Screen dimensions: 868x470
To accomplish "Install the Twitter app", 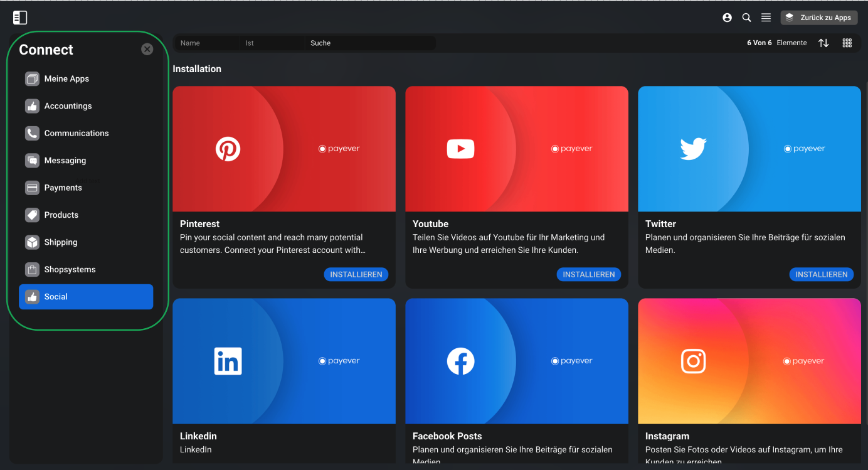I will pyautogui.click(x=822, y=274).
